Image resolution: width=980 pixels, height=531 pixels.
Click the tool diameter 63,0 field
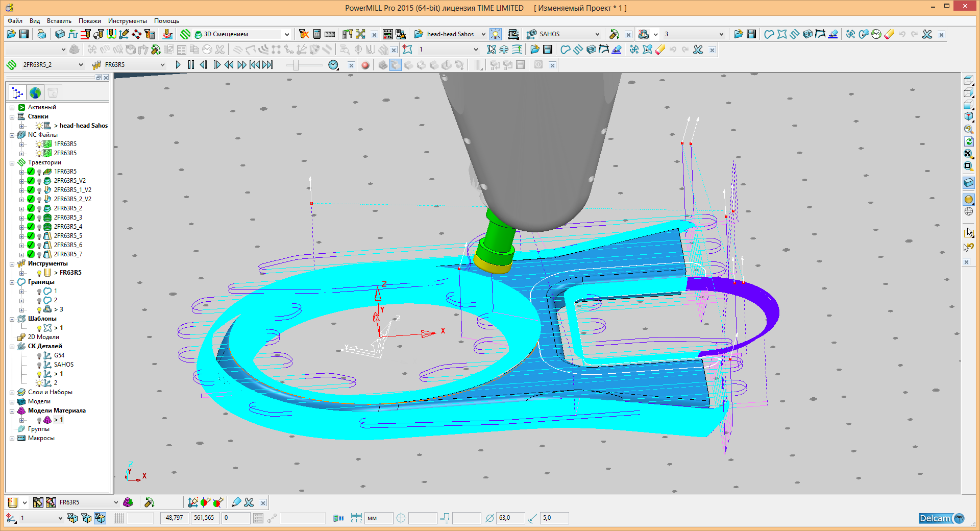tap(510, 518)
